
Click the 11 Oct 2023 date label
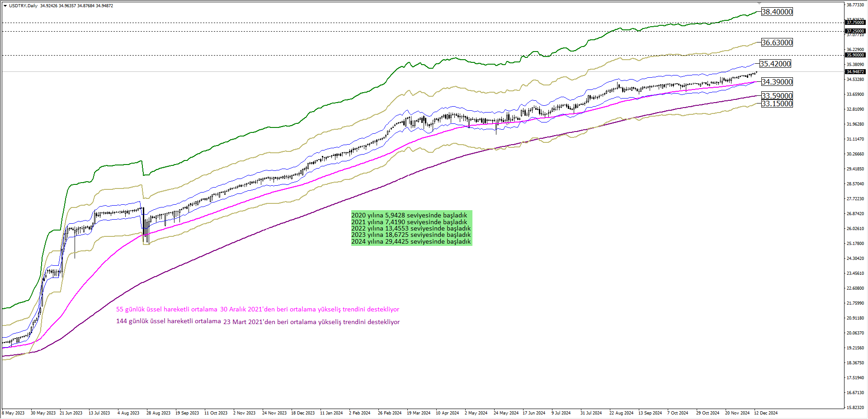216,413
